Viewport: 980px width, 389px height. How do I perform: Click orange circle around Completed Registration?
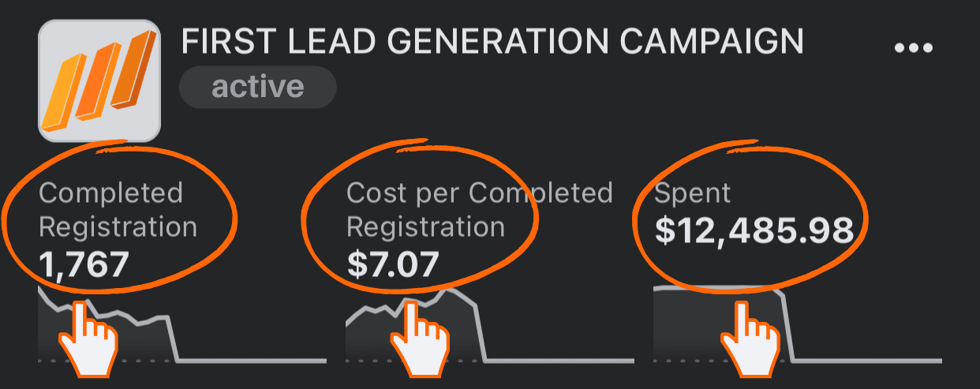click(118, 218)
